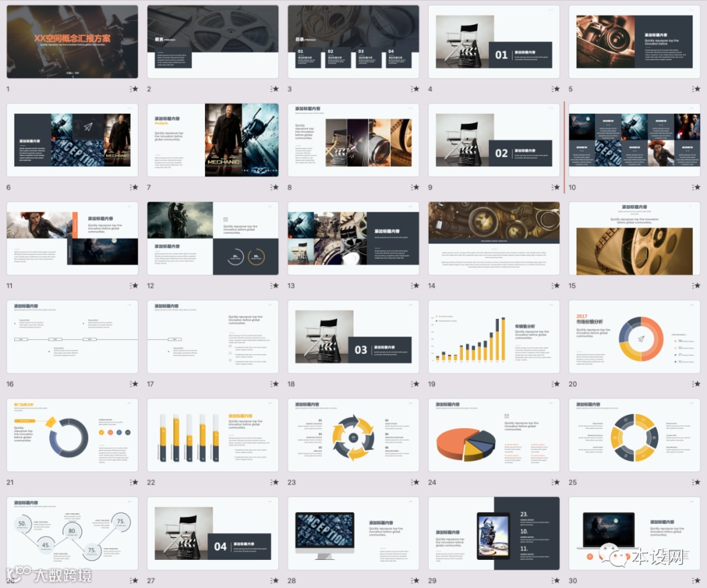Select slide 5 camera photo thumbnail
The width and height of the screenshot is (707, 588).
click(634, 41)
